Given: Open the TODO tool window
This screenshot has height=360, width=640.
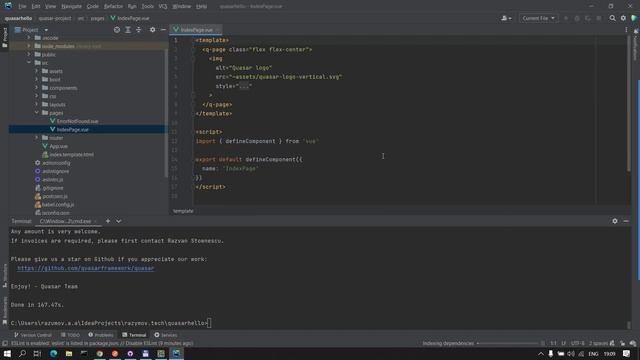Looking at the screenshot, I should [70, 335].
